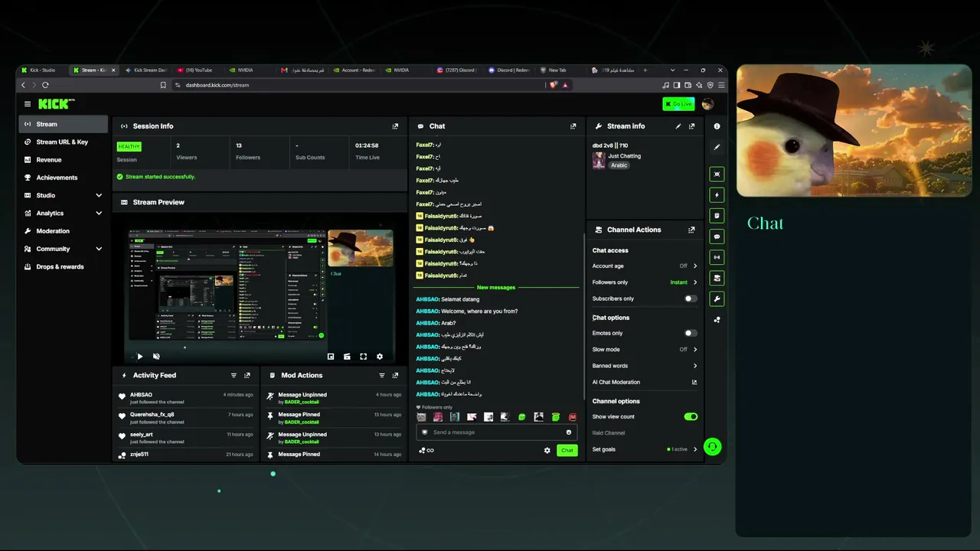Click the Brave Shields icon in address bar
The width and height of the screenshot is (980, 551).
tap(554, 85)
